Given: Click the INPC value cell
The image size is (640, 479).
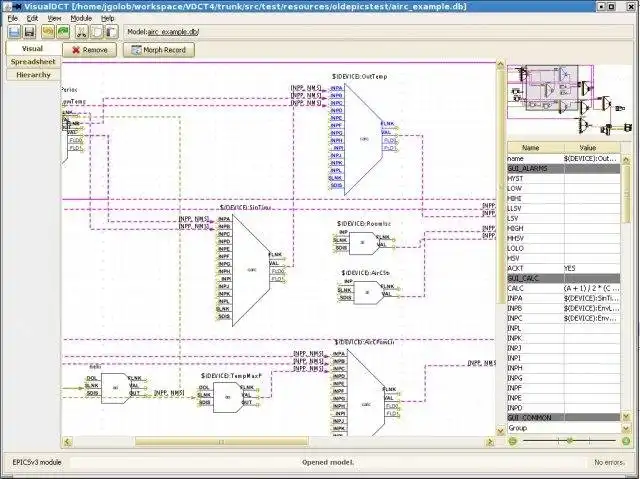Looking at the screenshot, I should (592, 318).
